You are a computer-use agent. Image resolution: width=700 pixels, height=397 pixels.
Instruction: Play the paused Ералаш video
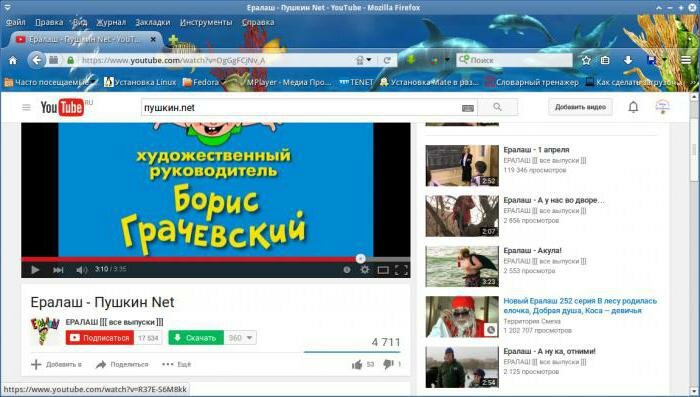click(x=35, y=269)
